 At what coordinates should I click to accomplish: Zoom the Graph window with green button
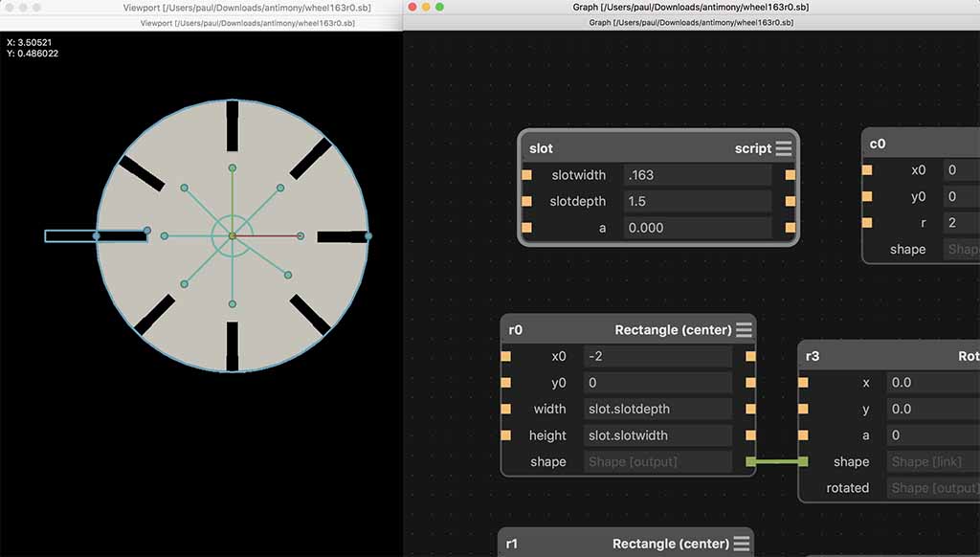(439, 7)
